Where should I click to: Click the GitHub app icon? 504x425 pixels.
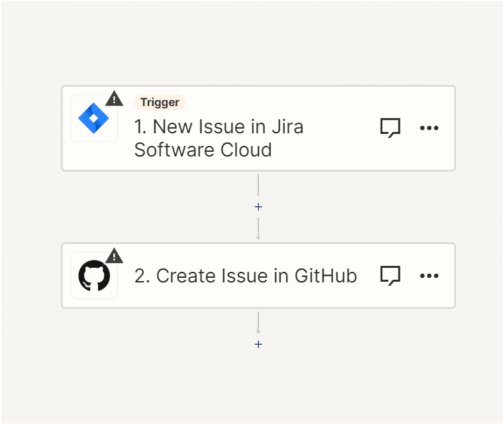coord(94,276)
